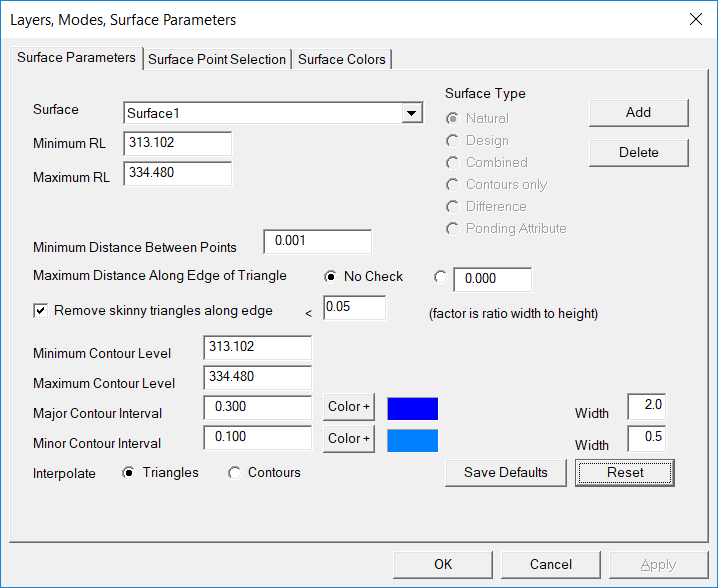
Task: Click Color+ for Minor Contour Interval
Action: 349,438
